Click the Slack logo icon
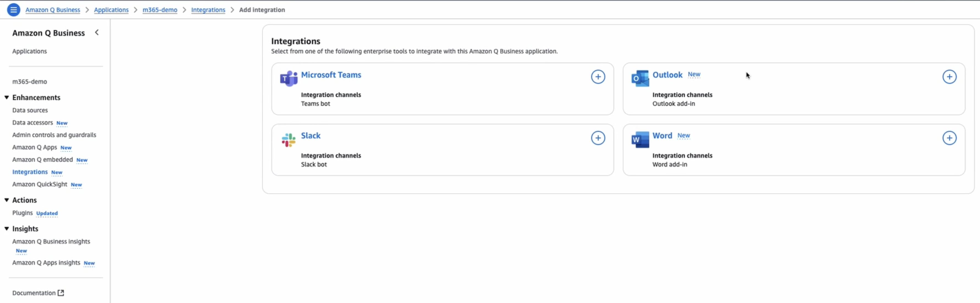 [288, 140]
